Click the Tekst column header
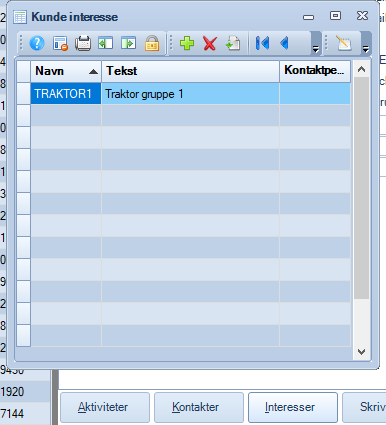 click(190, 71)
